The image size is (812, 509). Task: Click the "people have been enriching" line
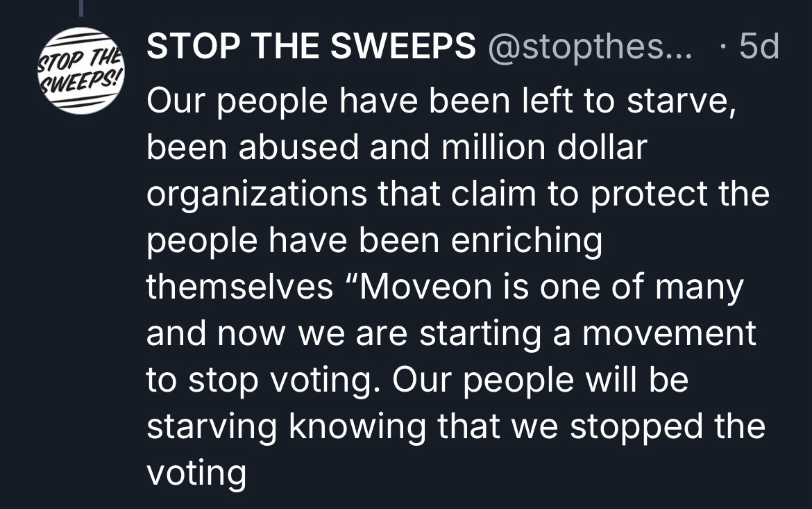374,240
